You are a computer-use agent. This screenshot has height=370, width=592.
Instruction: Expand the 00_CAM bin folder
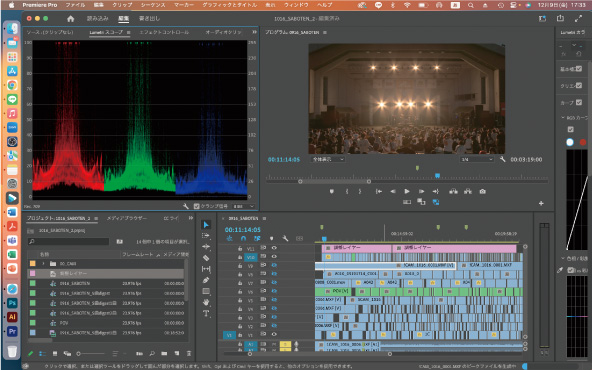[43, 264]
